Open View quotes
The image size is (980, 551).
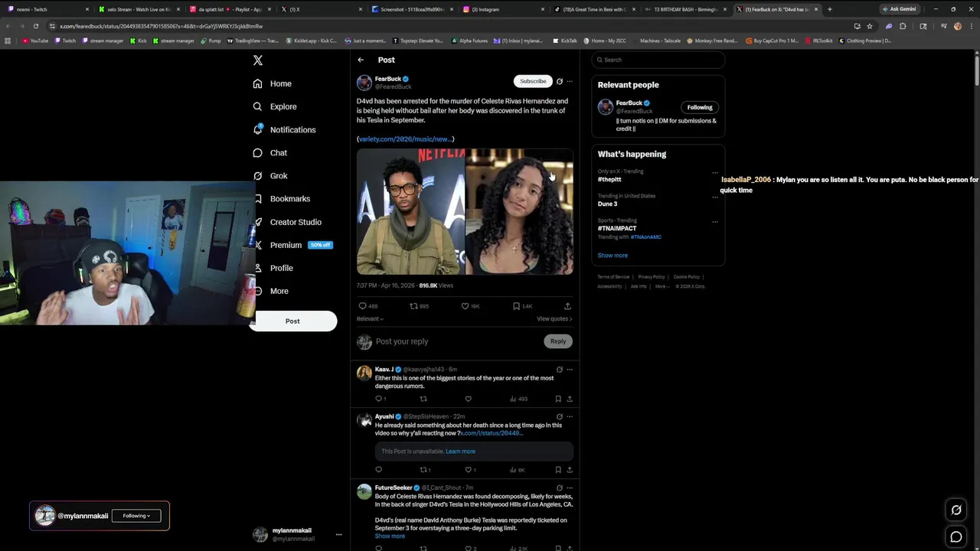[x=554, y=319]
